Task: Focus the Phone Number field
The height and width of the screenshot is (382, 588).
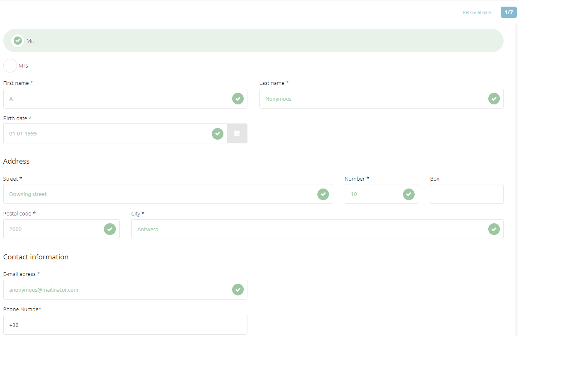Action: tap(125, 325)
